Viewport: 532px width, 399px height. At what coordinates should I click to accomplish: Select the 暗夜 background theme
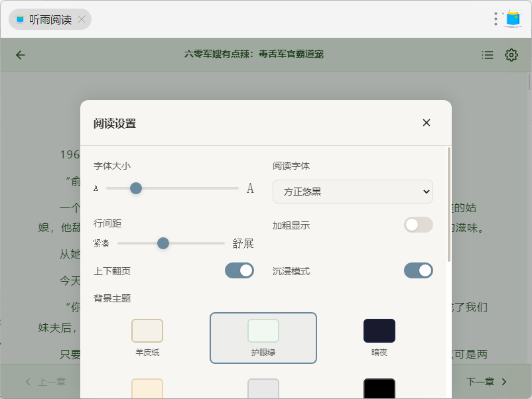click(x=379, y=338)
